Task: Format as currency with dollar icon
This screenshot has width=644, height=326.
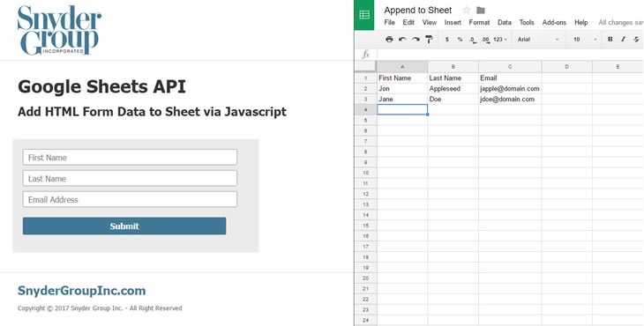Action: click(447, 40)
